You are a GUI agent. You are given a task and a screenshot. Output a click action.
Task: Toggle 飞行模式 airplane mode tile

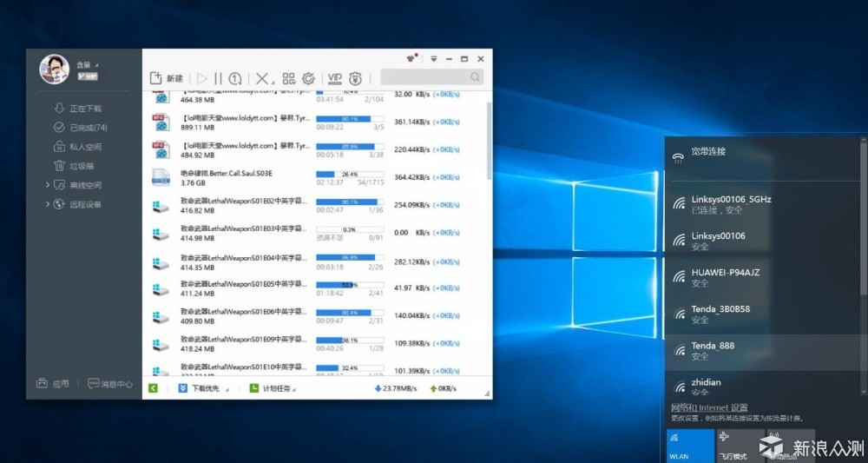(x=740, y=446)
